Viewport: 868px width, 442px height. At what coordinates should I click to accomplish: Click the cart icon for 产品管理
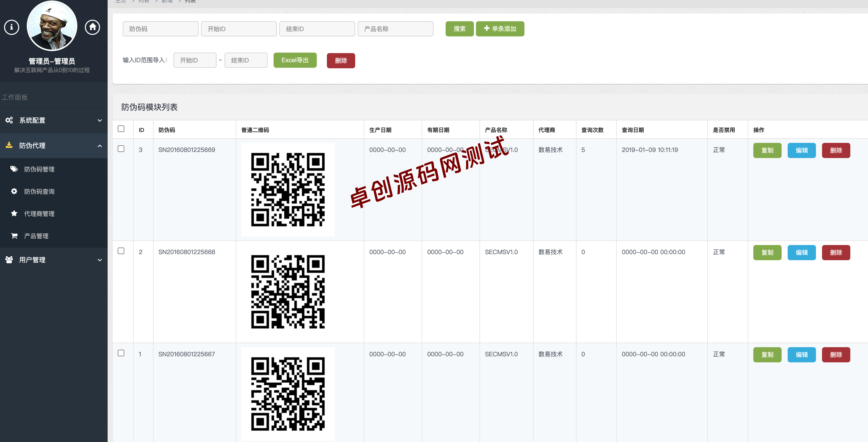(14, 236)
